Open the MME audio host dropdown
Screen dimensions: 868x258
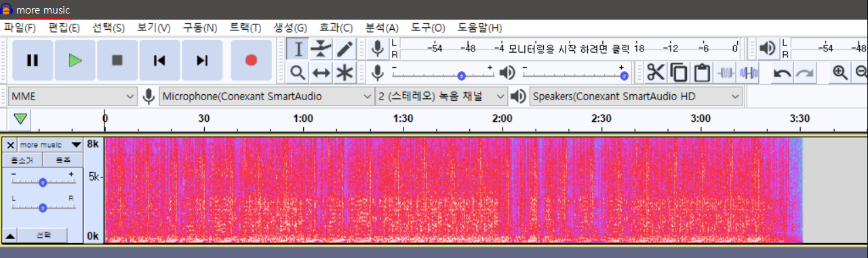pos(73,96)
